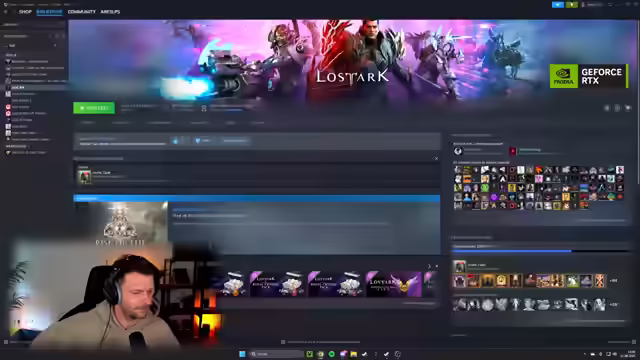Close the DLC carousel with the X

[436, 266]
